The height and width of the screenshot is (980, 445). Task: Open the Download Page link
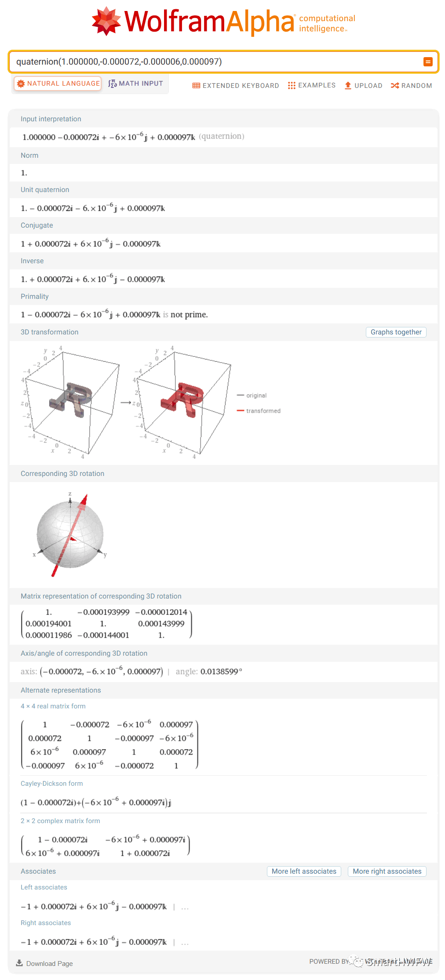[x=49, y=963]
